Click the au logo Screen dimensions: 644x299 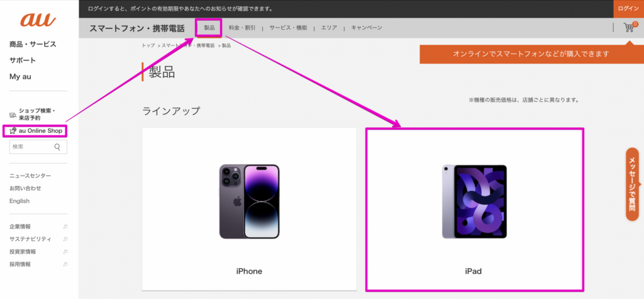(38, 20)
